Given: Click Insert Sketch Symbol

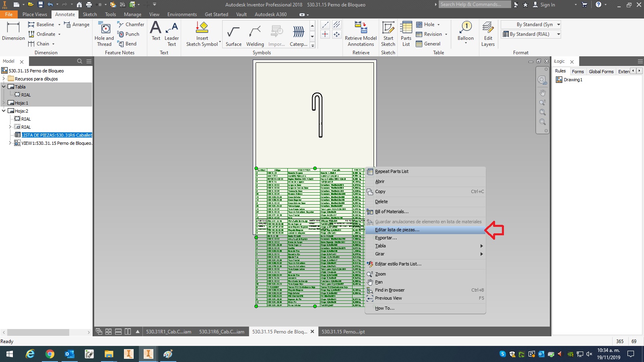Looking at the screenshot, I should pyautogui.click(x=202, y=35).
